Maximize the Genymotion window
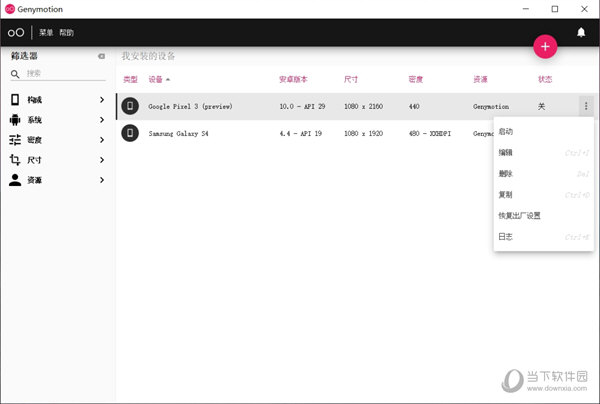This screenshot has width=600, height=404. pyautogui.click(x=555, y=9)
